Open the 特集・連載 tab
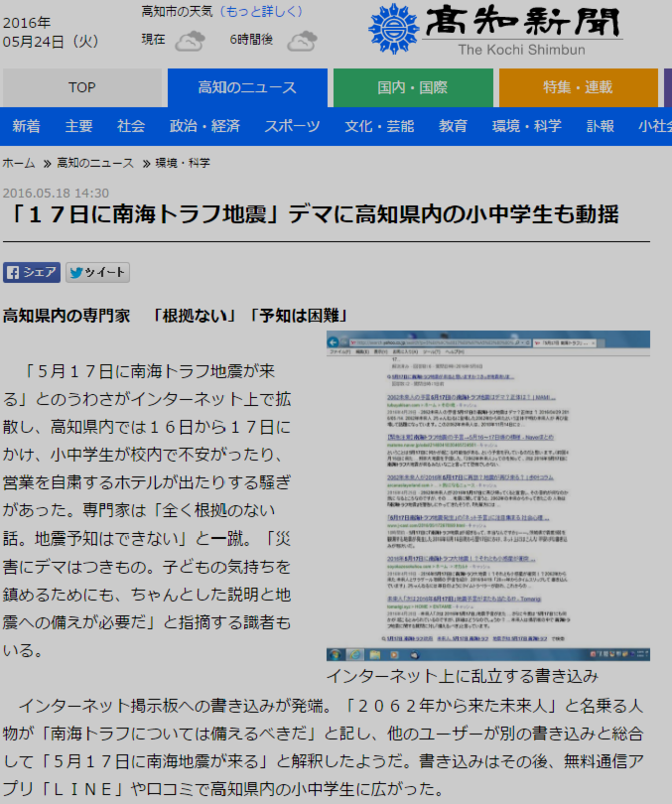The height and width of the screenshot is (804, 672). (578, 87)
